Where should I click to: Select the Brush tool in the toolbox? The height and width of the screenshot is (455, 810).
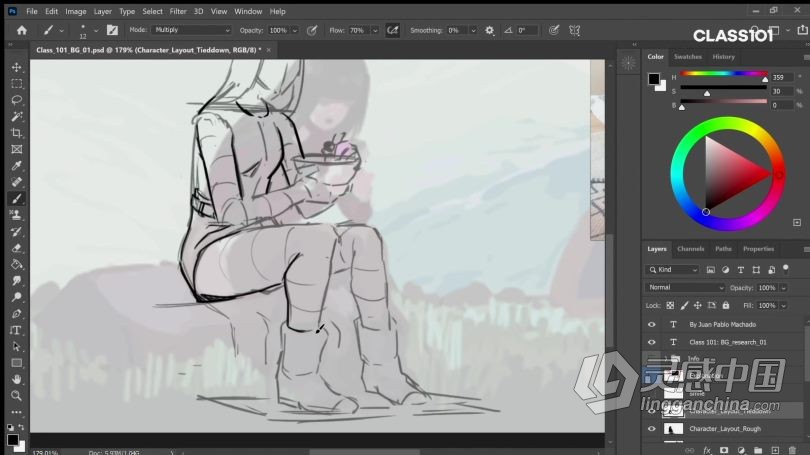(x=17, y=199)
